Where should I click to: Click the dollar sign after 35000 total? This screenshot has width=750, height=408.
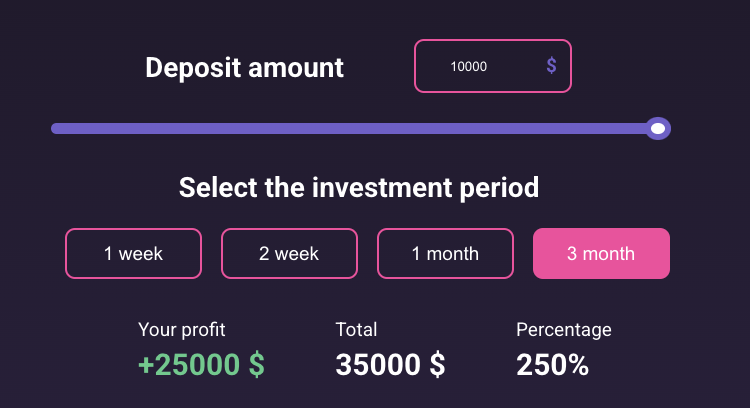click(x=437, y=365)
